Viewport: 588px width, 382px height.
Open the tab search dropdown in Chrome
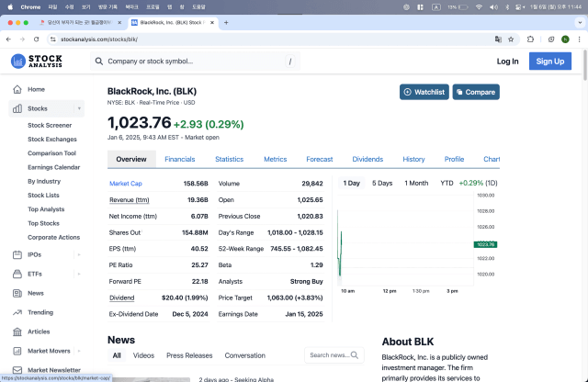(x=580, y=22)
